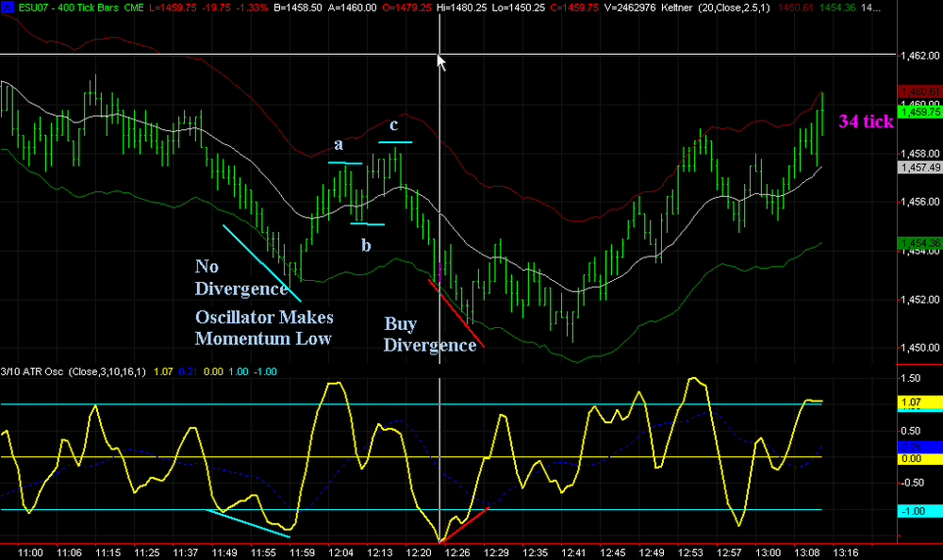943x560 pixels.
Task: Click the -0.50 oscillator axis label
Action: [912, 483]
